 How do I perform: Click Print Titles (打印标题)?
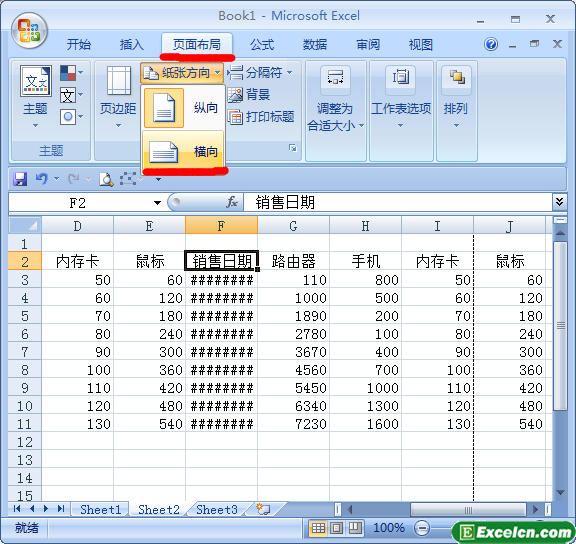pyautogui.click(x=261, y=117)
